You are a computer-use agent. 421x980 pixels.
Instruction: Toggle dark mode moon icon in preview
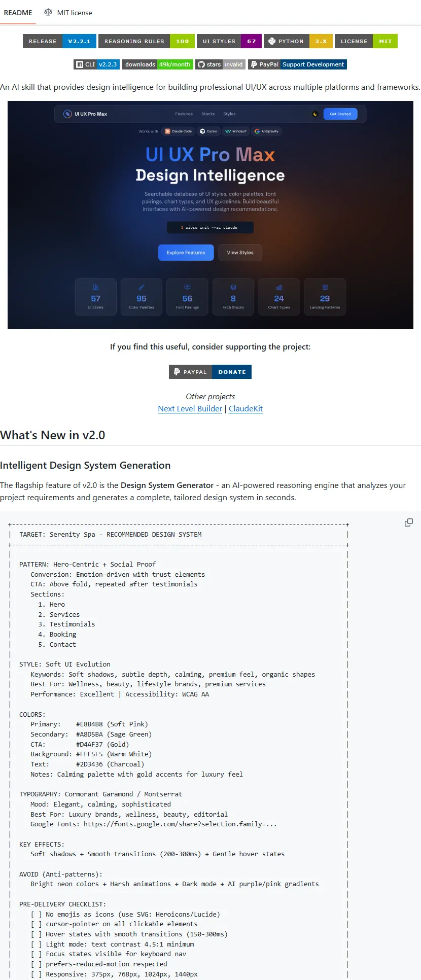tap(315, 114)
